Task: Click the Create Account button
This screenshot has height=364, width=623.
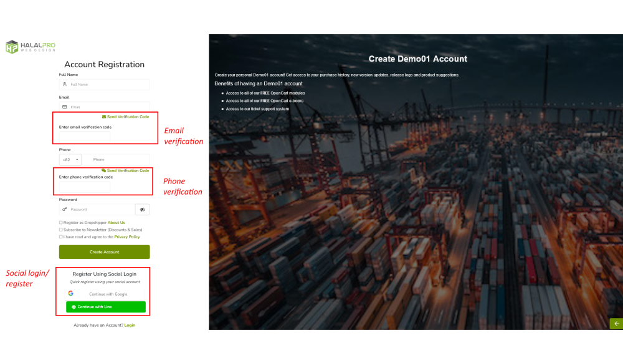Action: [x=105, y=252]
